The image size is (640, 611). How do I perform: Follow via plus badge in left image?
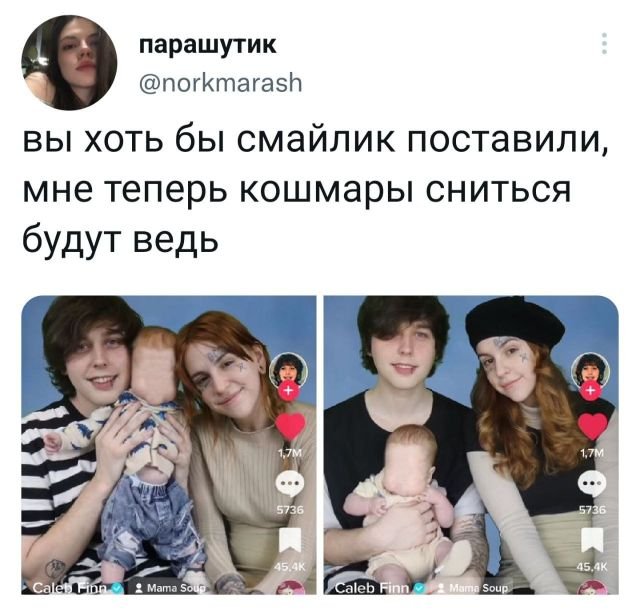(x=288, y=391)
